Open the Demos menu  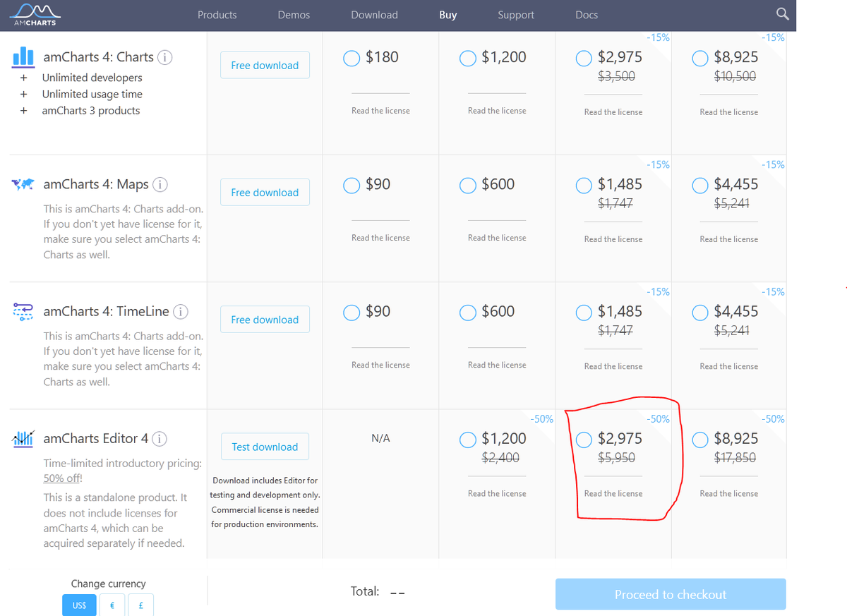click(x=294, y=15)
